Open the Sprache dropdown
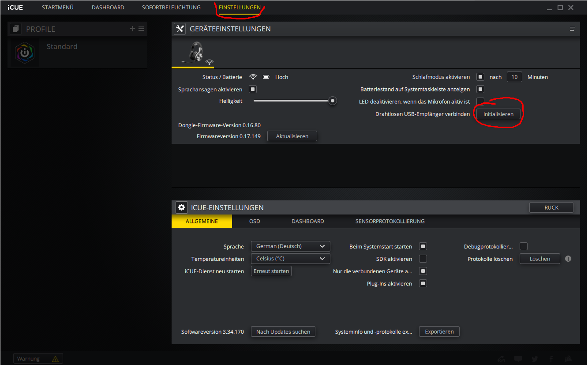The width and height of the screenshot is (588, 365). (x=290, y=246)
